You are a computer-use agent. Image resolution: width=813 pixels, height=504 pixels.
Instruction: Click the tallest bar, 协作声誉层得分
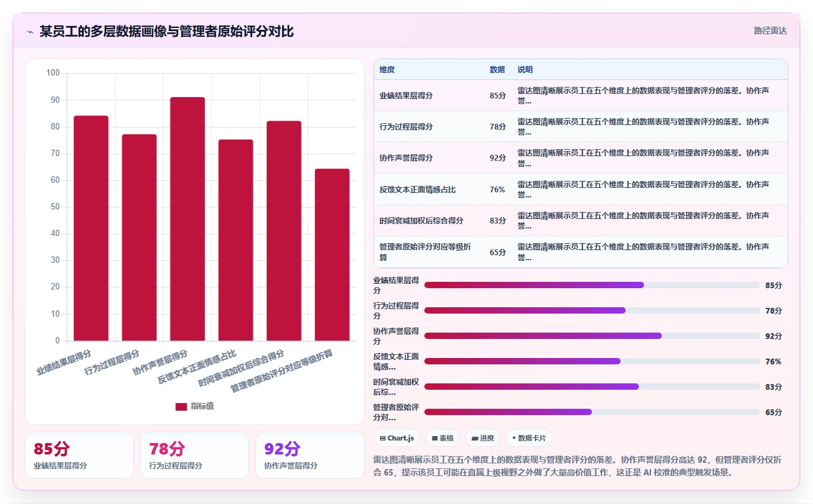[187, 219]
